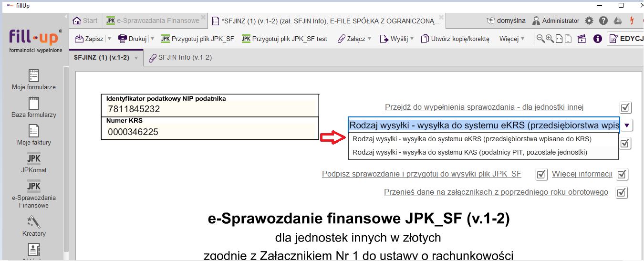Click the red lightning bolt icon

[632, 21]
